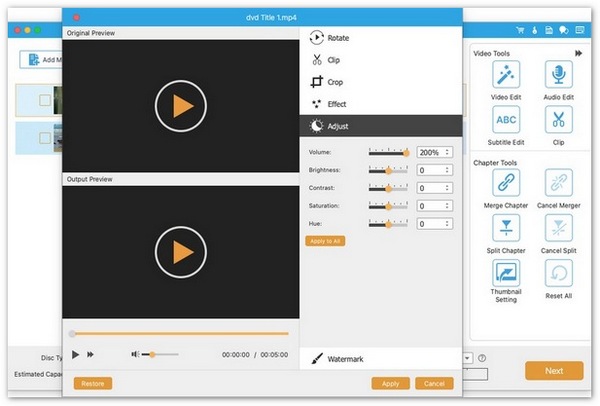This screenshot has width=600, height=406.
Task: Click the Volume 200% value field
Action: click(435, 152)
